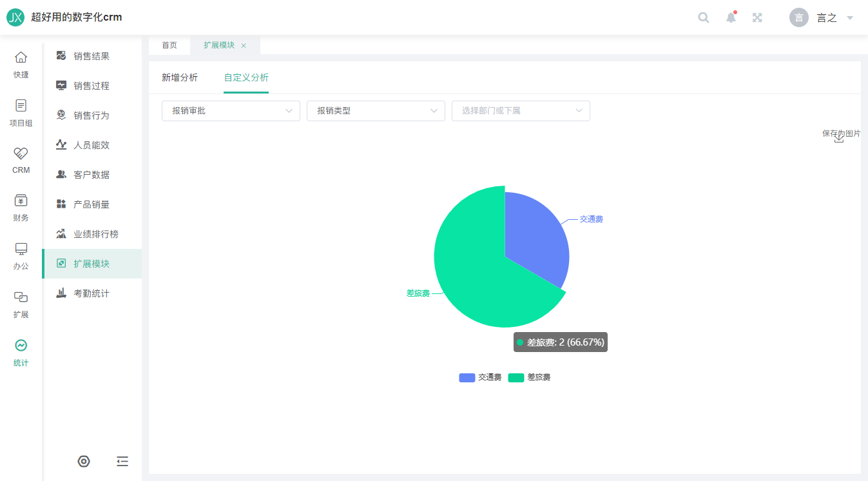Toggle 差旅费 legend item
This screenshot has width=868, height=481.
click(x=530, y=377)
